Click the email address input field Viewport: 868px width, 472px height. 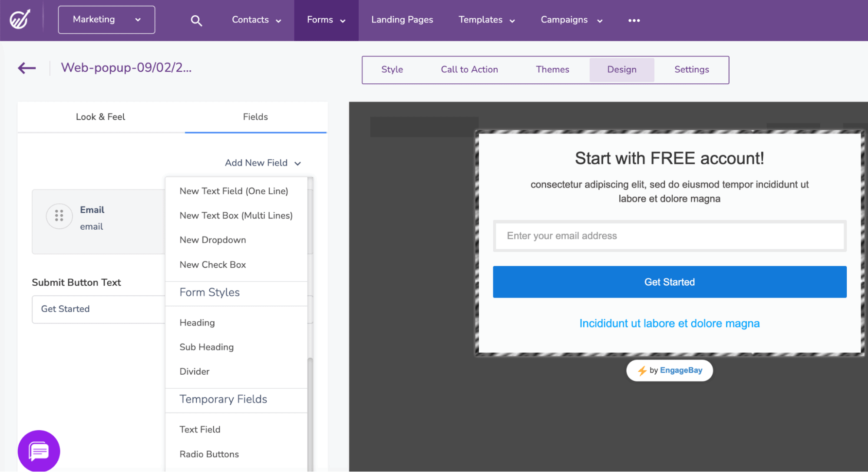[669, 235]
